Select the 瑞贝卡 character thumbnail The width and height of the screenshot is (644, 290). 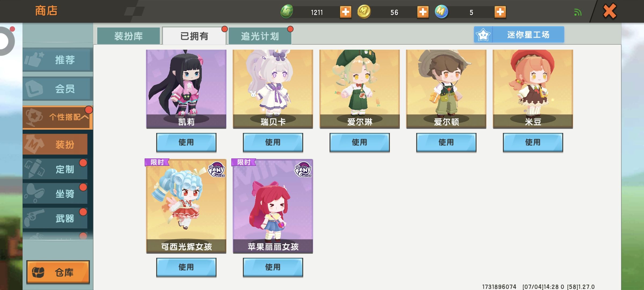[x=273, y=89]
